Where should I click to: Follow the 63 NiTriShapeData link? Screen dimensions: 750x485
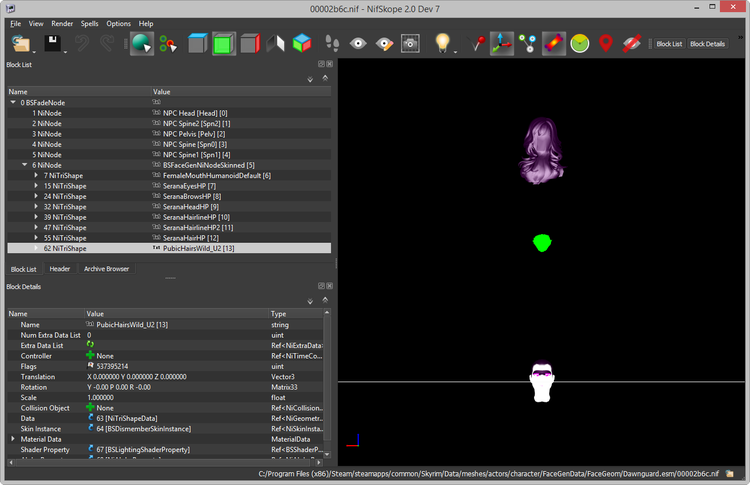pyautogui.click(x=127, y=419)
